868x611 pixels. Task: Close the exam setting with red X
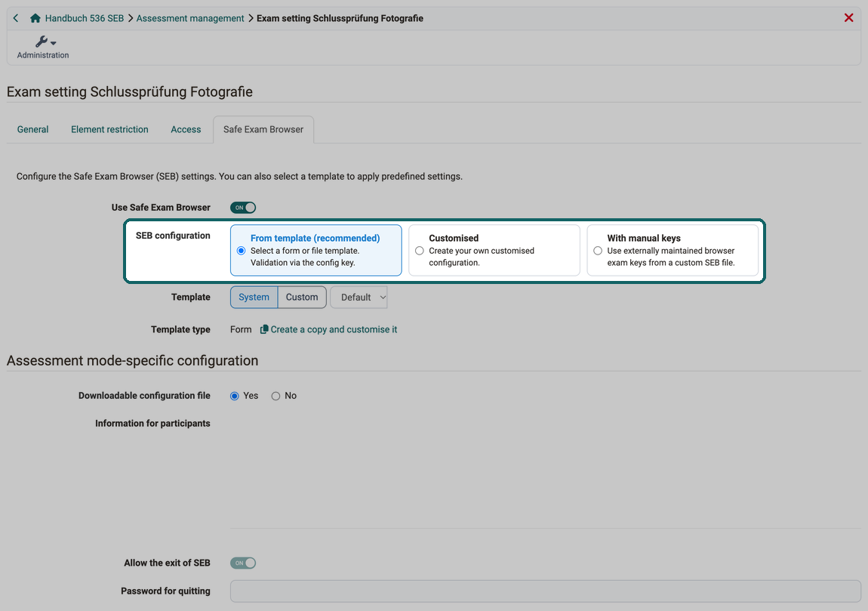click(848, 17)
